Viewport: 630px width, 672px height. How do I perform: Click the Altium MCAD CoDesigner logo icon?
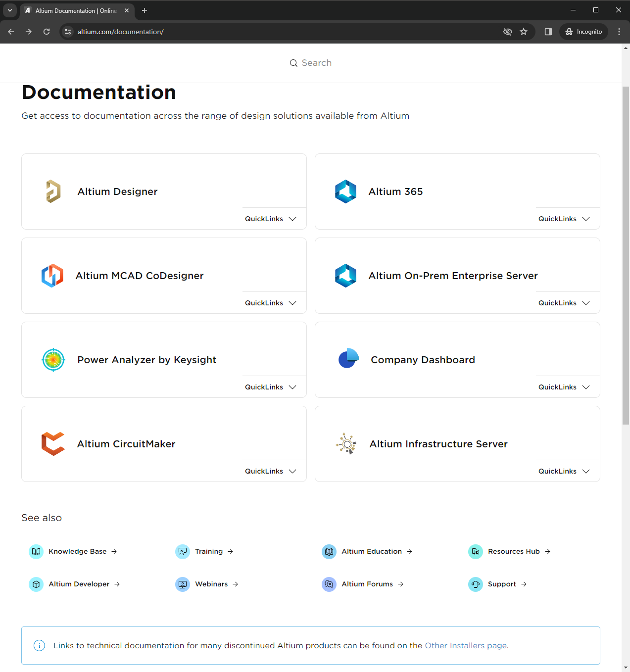click(52, 276)
